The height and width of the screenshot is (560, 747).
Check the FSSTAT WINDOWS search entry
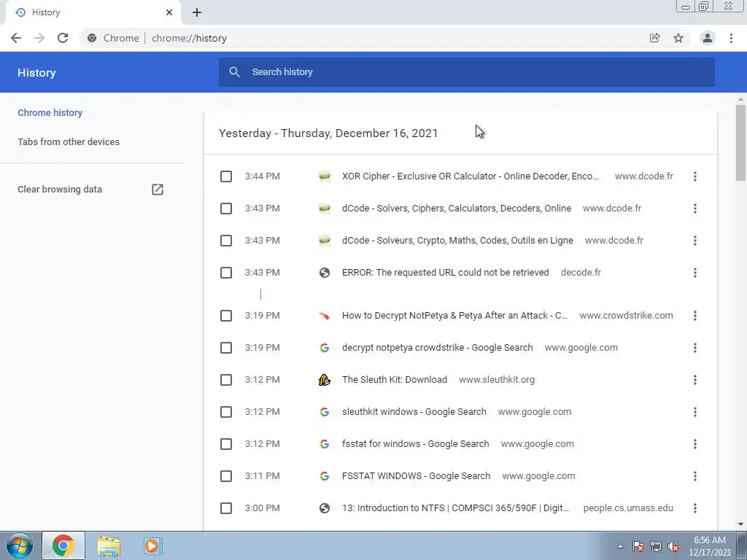pos(226,476)
